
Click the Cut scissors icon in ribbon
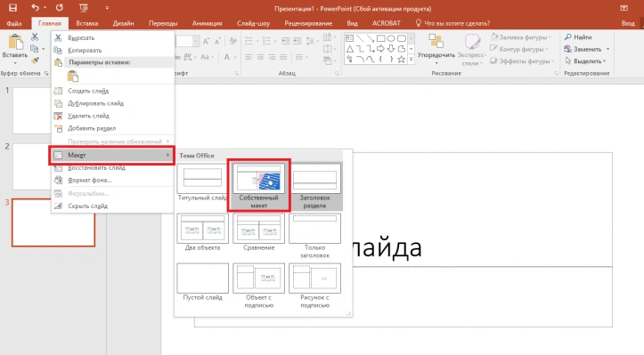(35, 37)
